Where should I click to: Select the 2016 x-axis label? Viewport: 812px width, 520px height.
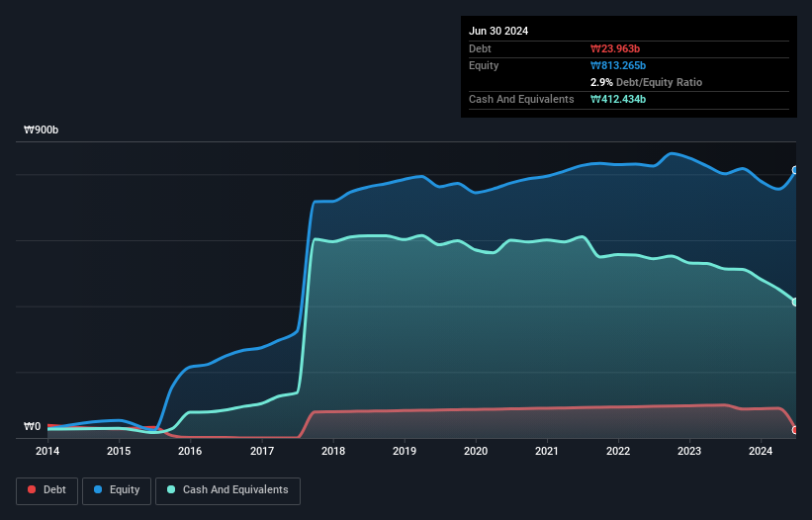coord(190,451)
